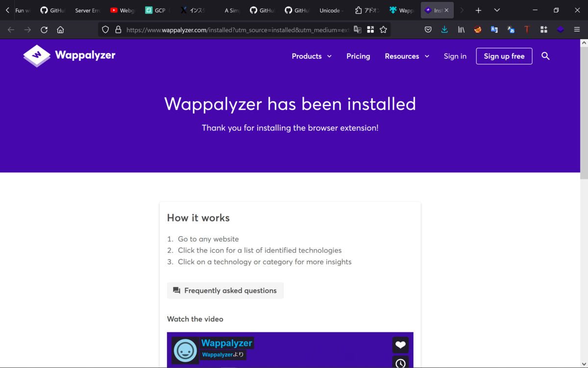Click the grid-plus extension icon in toolbar
Screen dimensions: 588x368
[543, 30]
